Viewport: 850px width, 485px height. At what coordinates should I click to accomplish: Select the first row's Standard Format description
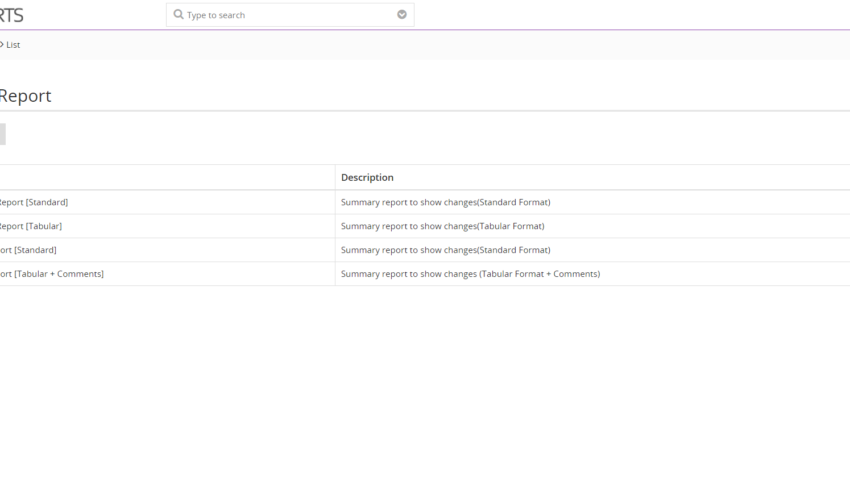(446, 202)
